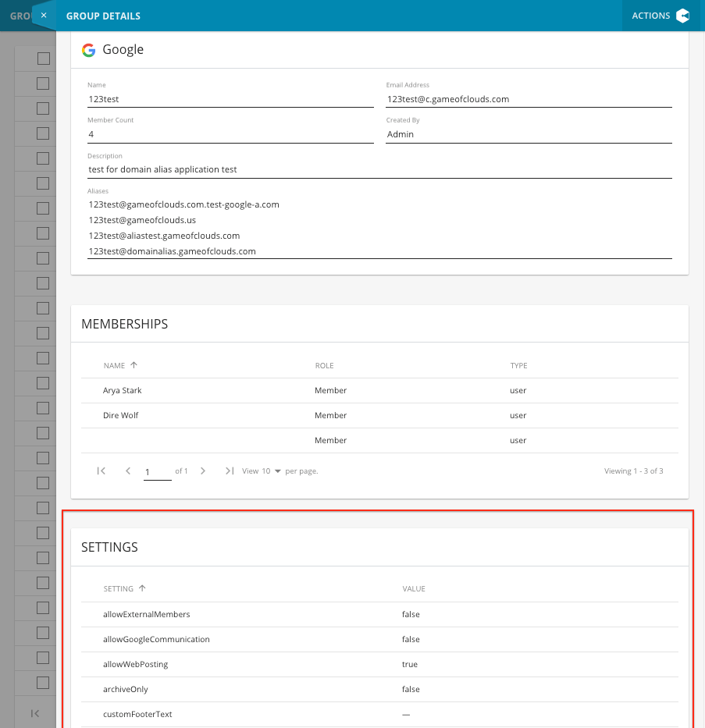Click the SETTINGS section heading
This screenshot has height=728, width=705.
pos(109,547)
